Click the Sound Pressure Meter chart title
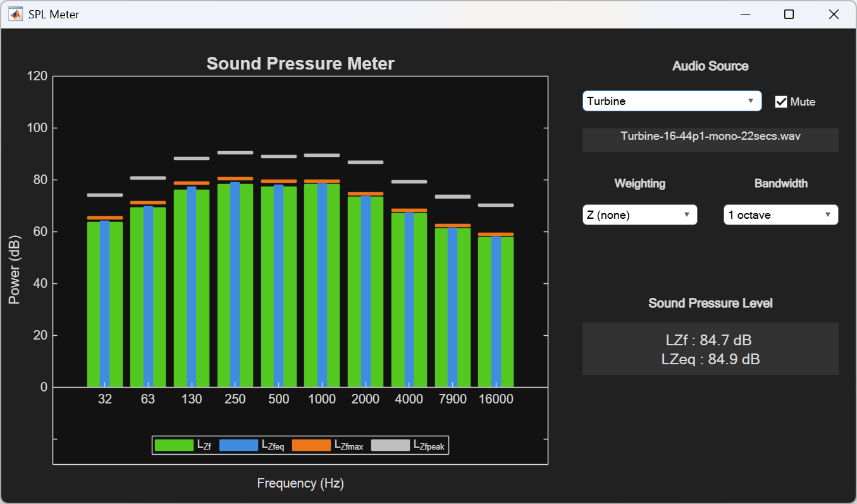The height and width of the screenshot is (504, 857). 300,64
